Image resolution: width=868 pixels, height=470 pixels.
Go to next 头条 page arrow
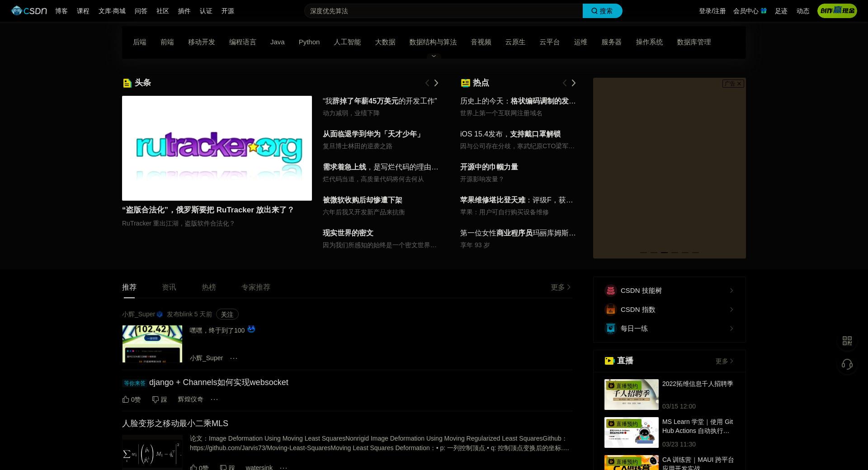[436, 83]
